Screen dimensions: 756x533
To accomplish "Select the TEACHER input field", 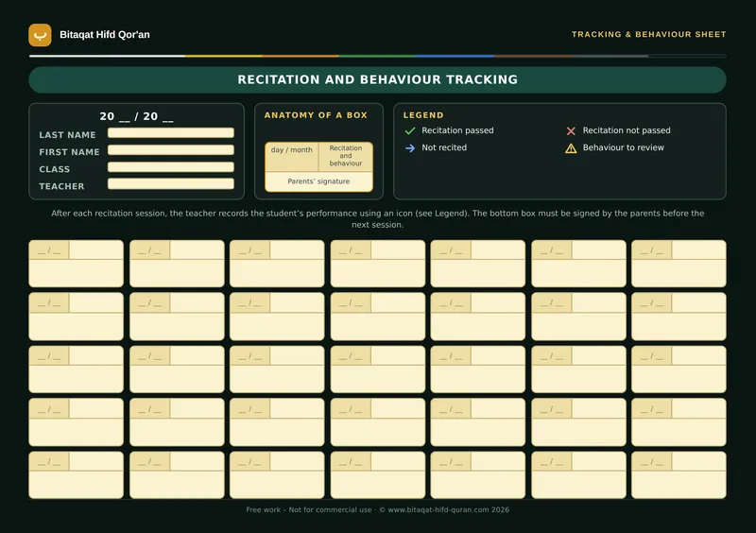I will (x=171, y=183).
